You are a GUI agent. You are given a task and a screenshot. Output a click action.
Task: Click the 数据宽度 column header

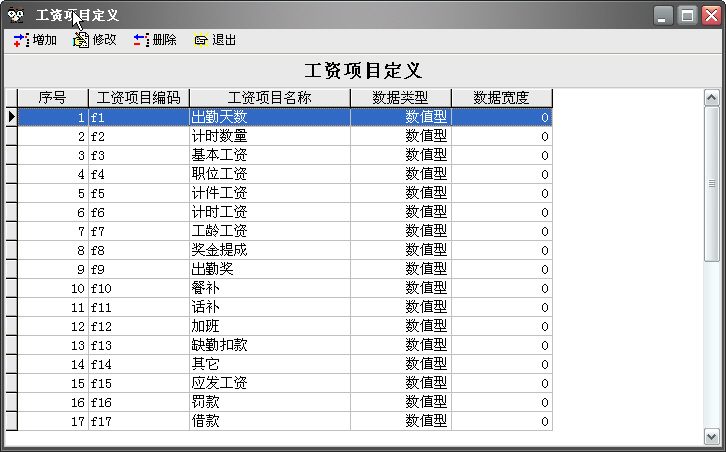[x=502, y=98]
